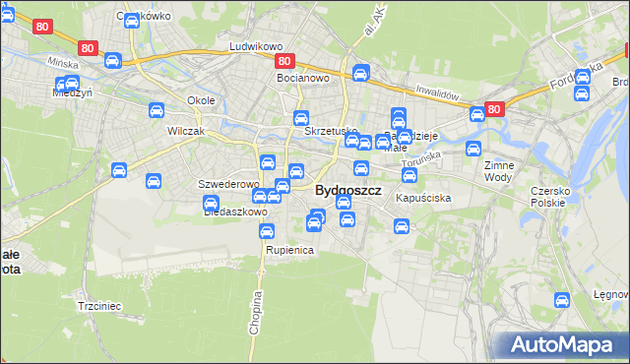
Task: Click the car marker beside the Czyżkówko label
Action: pyautogui.click(x=132, y=21)
